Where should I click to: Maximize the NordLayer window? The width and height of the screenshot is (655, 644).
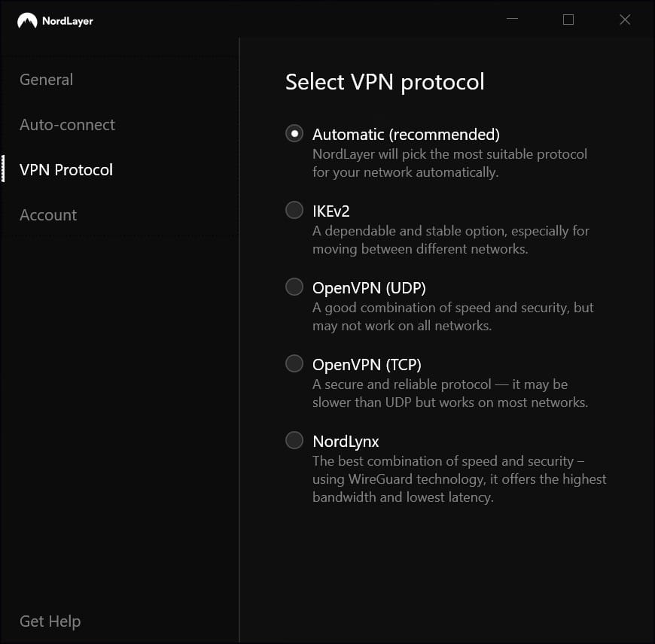(568, 20)
